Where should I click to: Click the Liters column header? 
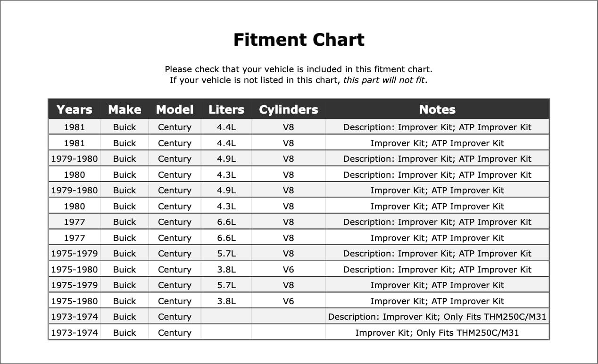click(226, 109)
